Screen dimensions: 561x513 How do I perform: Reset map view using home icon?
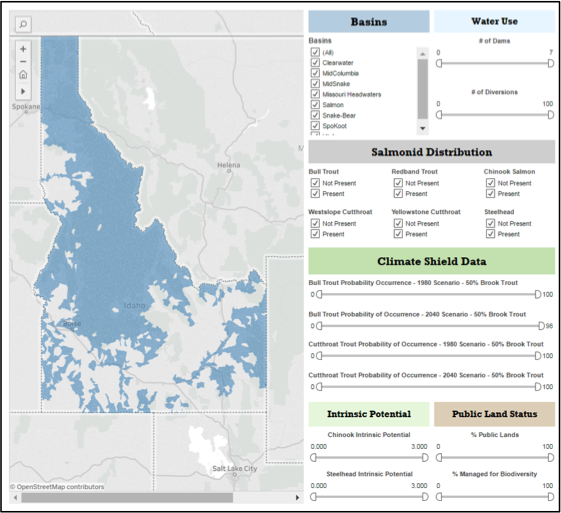pyautogui.click(x=23, y=74)
